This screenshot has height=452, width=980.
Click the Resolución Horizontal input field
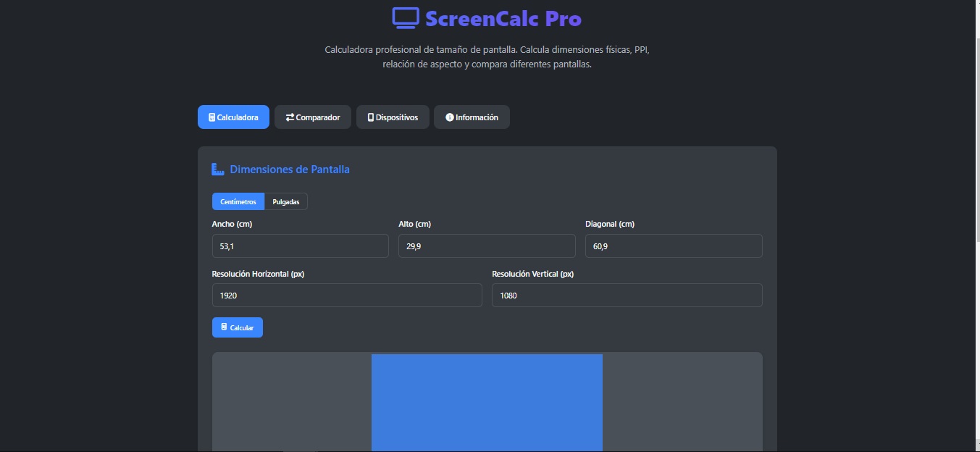[x=346, y=295]
